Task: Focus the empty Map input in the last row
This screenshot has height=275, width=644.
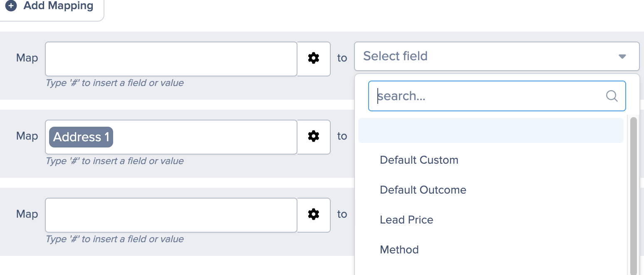Action: point(171,215)
